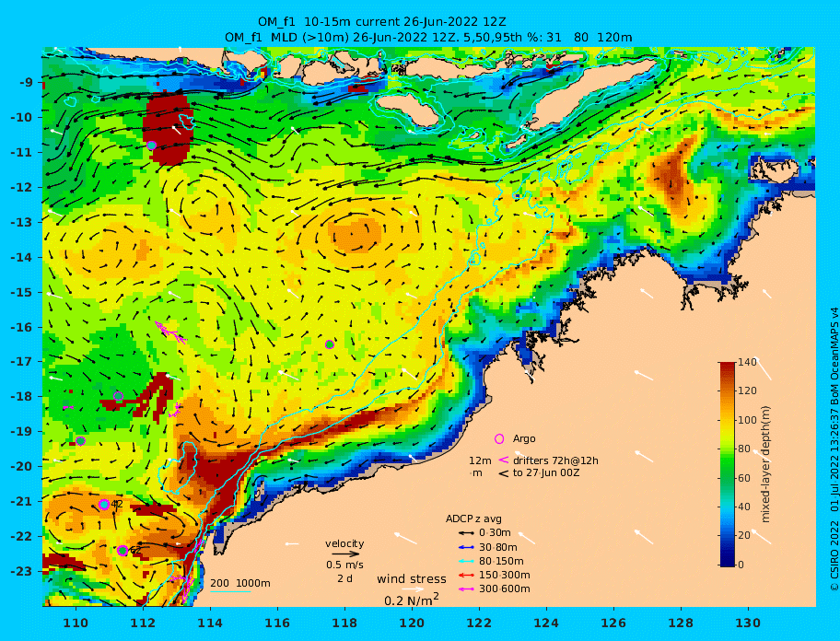The width and height of the screenshot is (840, 641).
Task: Click the longitude axis label 120
Action: click(412, 623)
